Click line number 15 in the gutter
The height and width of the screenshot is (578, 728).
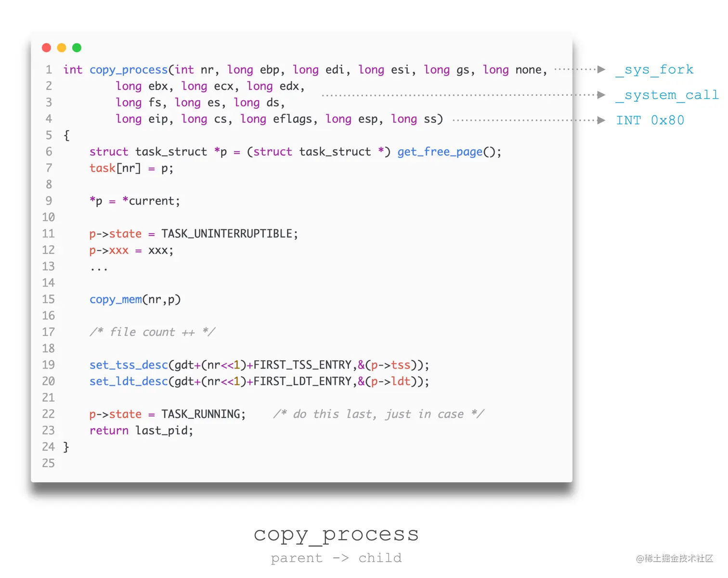click(48, 300)
